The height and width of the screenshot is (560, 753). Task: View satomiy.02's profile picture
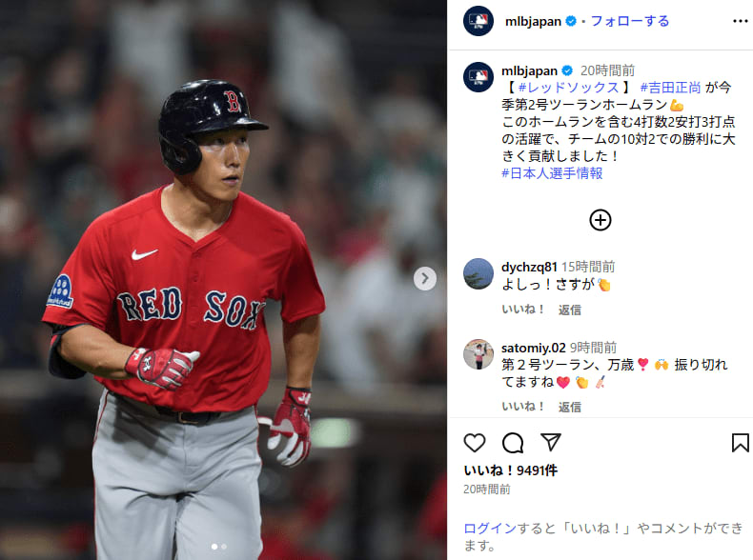coord(478,354)
